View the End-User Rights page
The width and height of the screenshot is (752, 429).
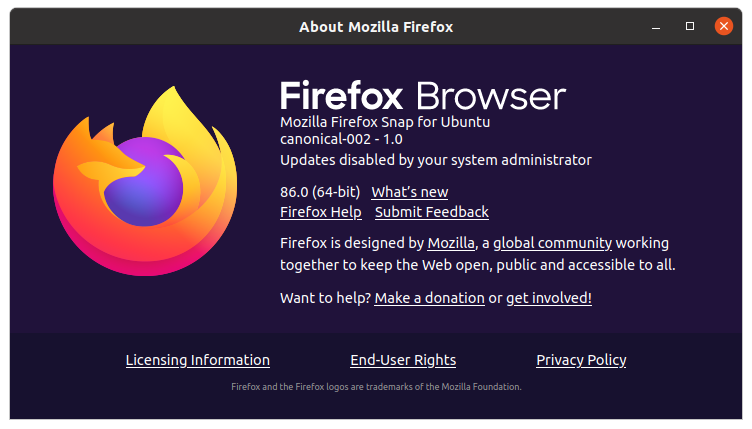pos(403,360)
